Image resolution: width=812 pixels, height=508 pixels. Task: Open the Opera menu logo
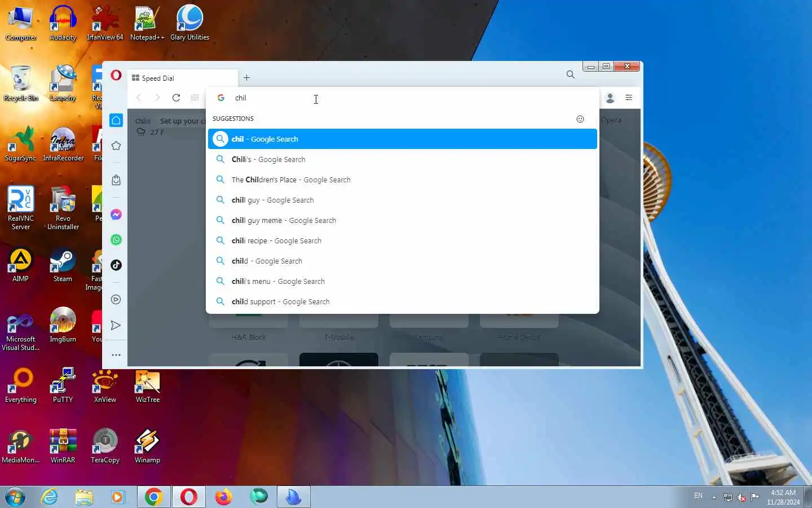[116, 75]
